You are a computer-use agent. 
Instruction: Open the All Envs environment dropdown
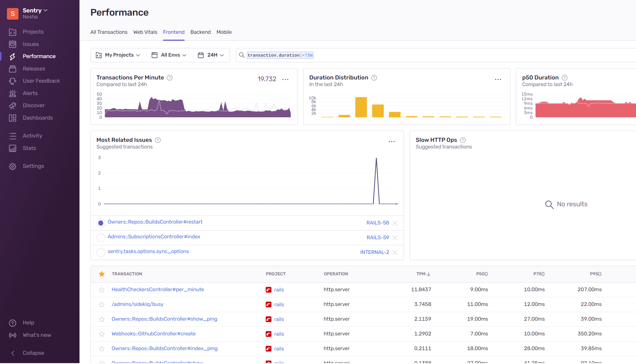pyautogui.click(x=169, y=55)
